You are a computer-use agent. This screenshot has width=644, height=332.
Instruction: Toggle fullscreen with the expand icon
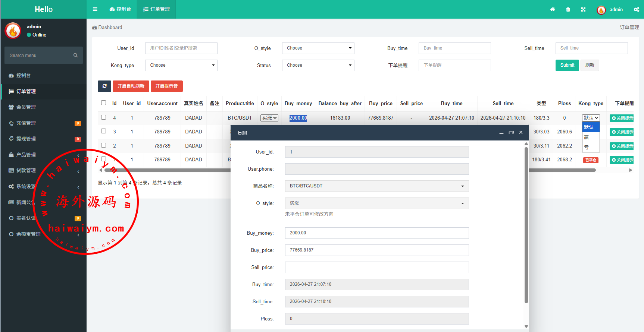(x=583, y=10)
